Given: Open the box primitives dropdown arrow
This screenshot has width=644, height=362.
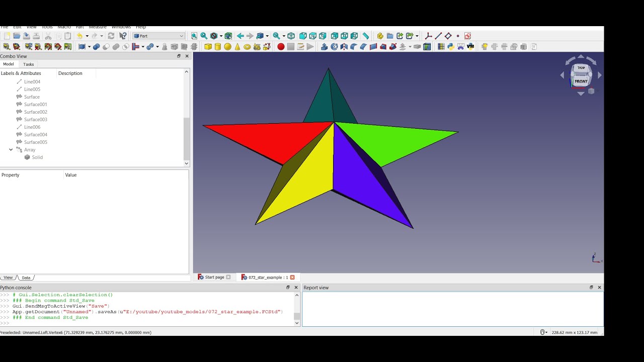Looking at the screenshot, I should [89, 47].
